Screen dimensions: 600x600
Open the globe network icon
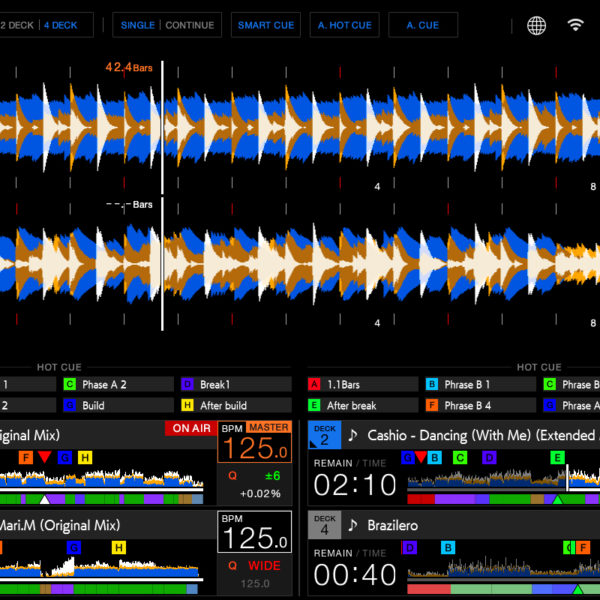(536, 26)
